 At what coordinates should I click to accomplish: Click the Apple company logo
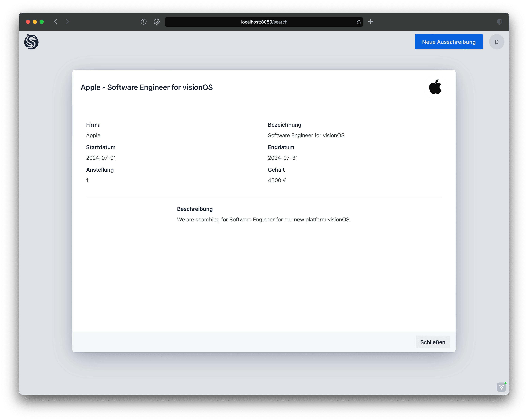click(x=435, y=87)
